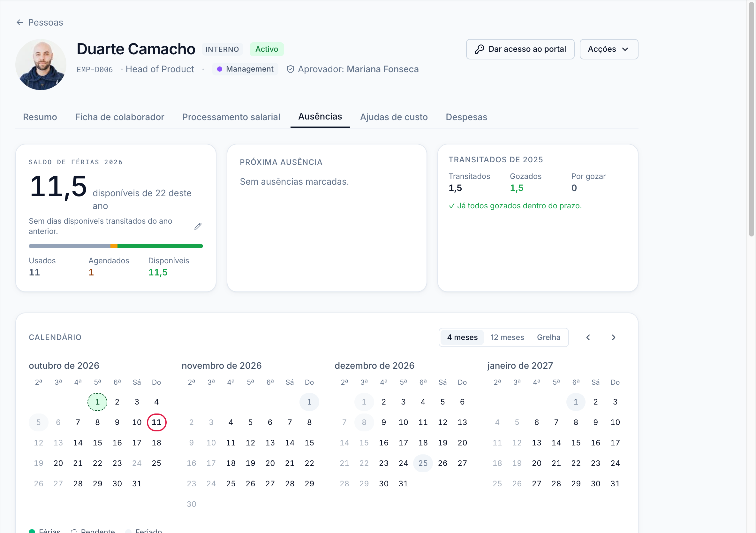Switch calendar to 4 meses view
The height and width of the screenshot is (533, 756).
coord(462,337)
